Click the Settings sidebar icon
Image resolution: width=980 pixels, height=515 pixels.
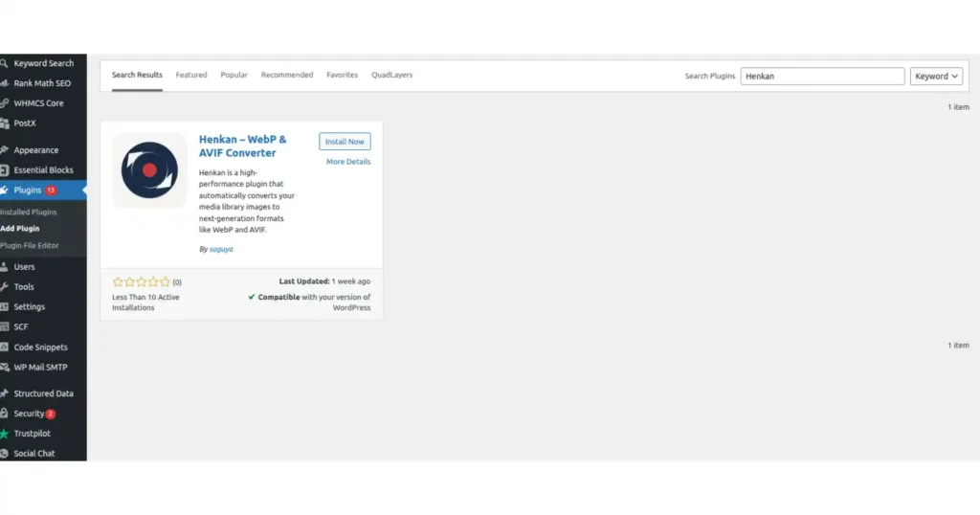point(4,307)
